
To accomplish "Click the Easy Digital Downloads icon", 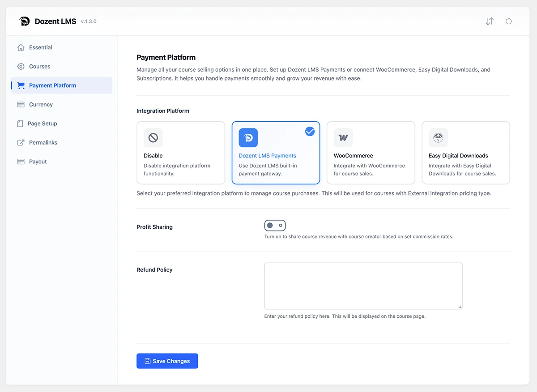I will (438, 138).
